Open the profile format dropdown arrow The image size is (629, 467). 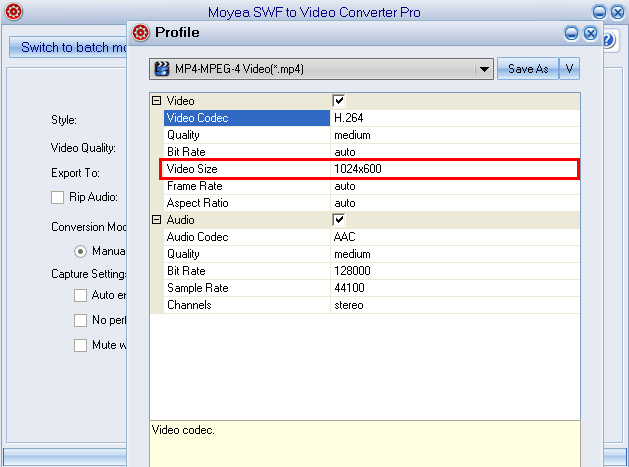[x=484, y=69]
